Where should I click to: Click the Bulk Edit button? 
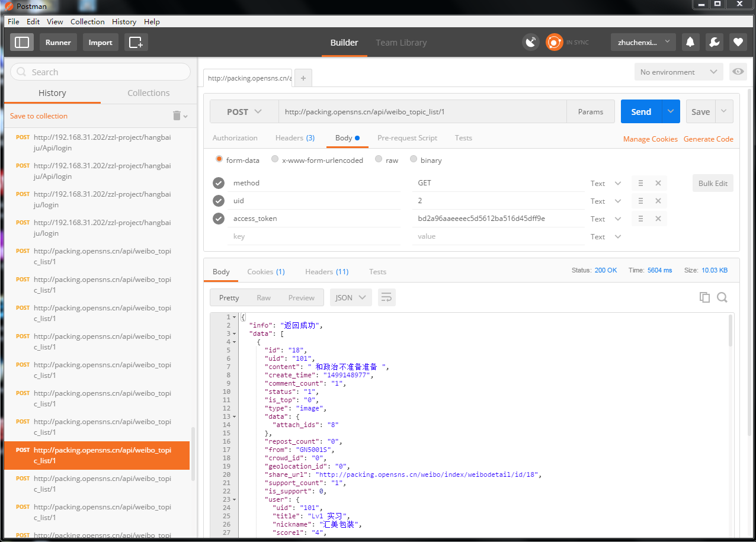tap(713, 183)
